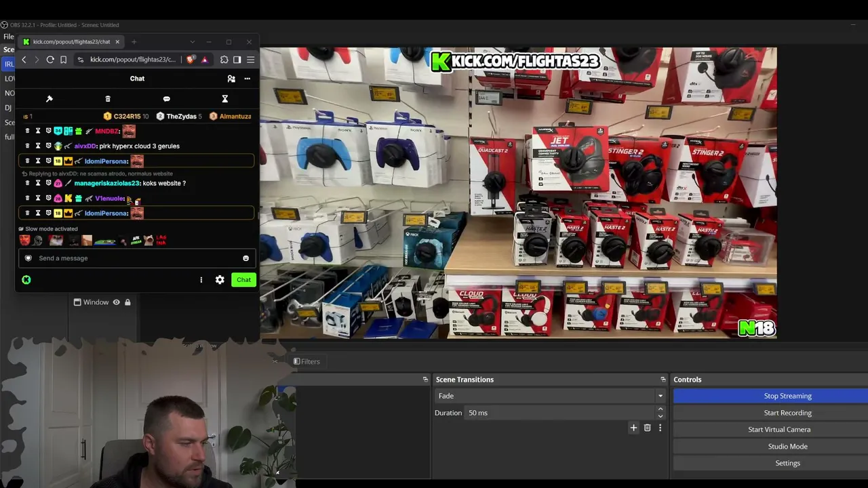Image resolution: width=868 pixels, height=488 pixels.
Task: Select the kick.com chat browser tab
Action: 71,42
